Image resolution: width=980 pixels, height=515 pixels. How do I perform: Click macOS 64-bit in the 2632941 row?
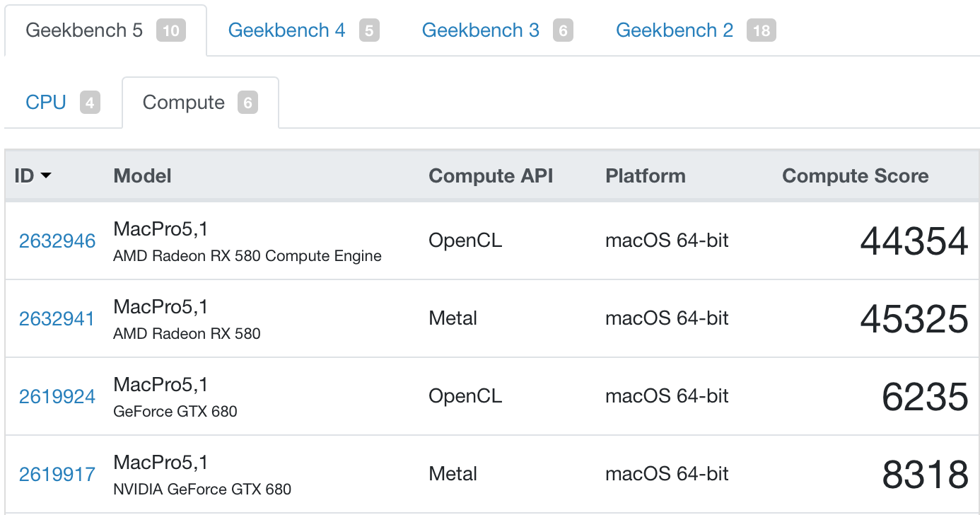(x=667, y=318)
